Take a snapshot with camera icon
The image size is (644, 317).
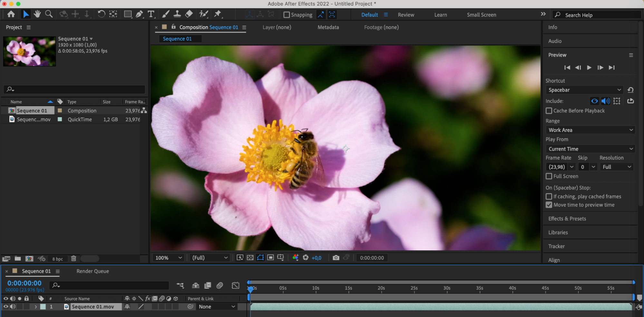[x=336, y=258]
